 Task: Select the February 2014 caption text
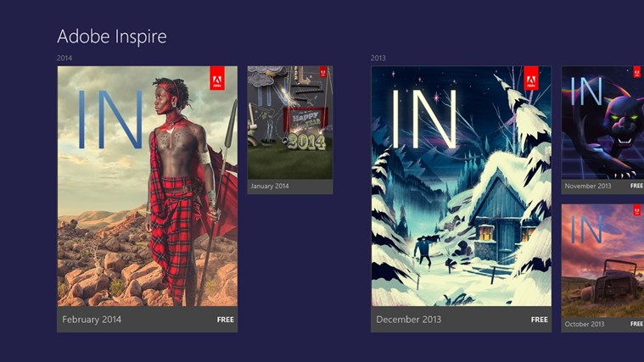(x=92, y=320)
